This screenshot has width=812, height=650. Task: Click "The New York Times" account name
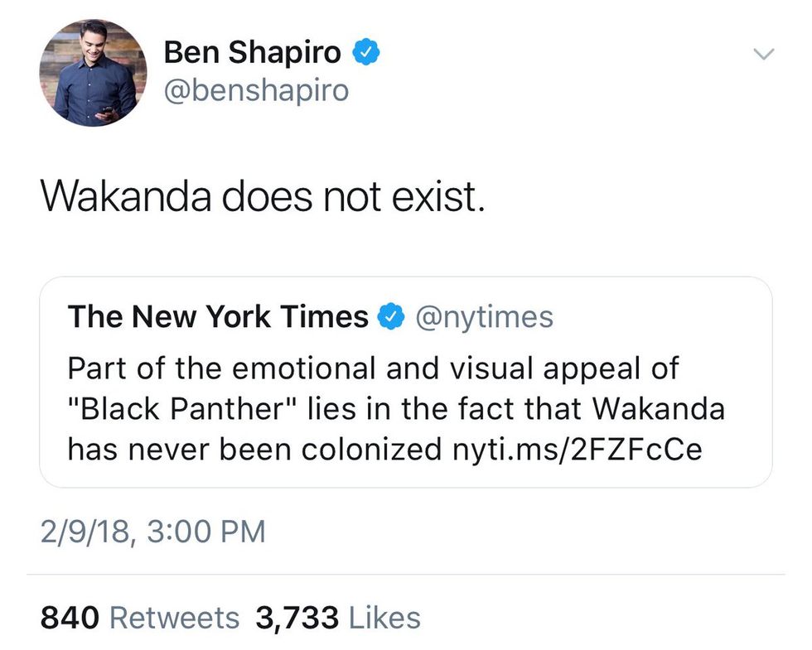[218, 316]
